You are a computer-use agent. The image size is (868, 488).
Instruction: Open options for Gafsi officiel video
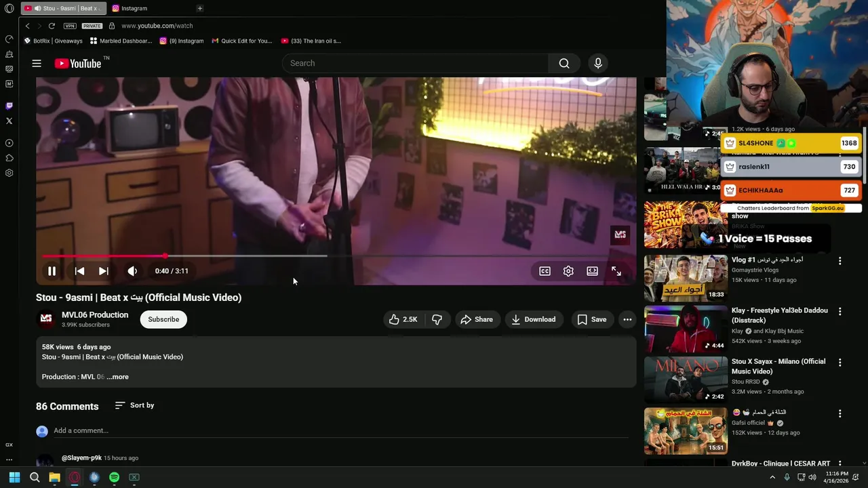(x=840, y=413)
